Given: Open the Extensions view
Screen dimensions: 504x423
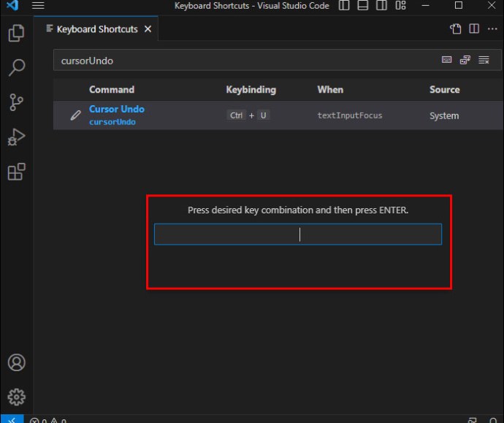Looking at the screenshot, I should (16, 172).
